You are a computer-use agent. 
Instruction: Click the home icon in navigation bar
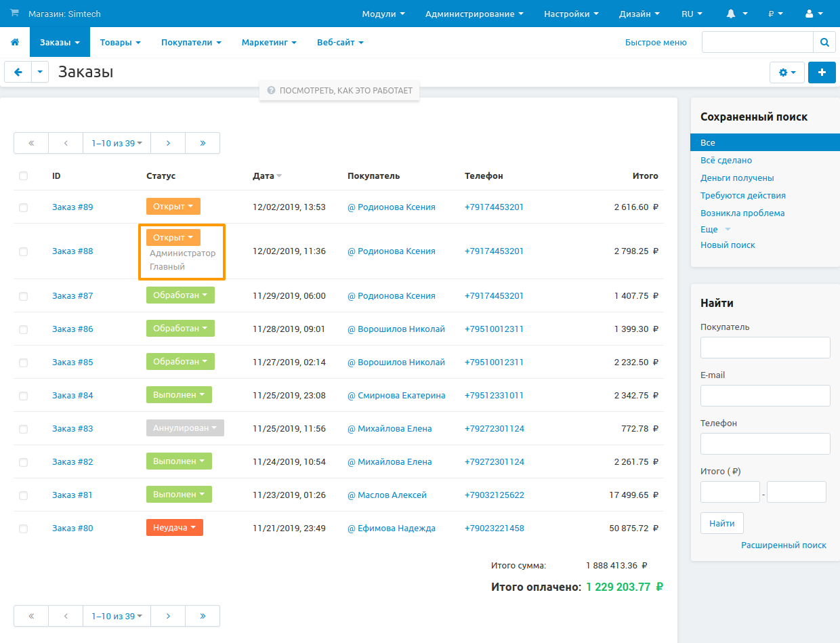pos(15,43)
